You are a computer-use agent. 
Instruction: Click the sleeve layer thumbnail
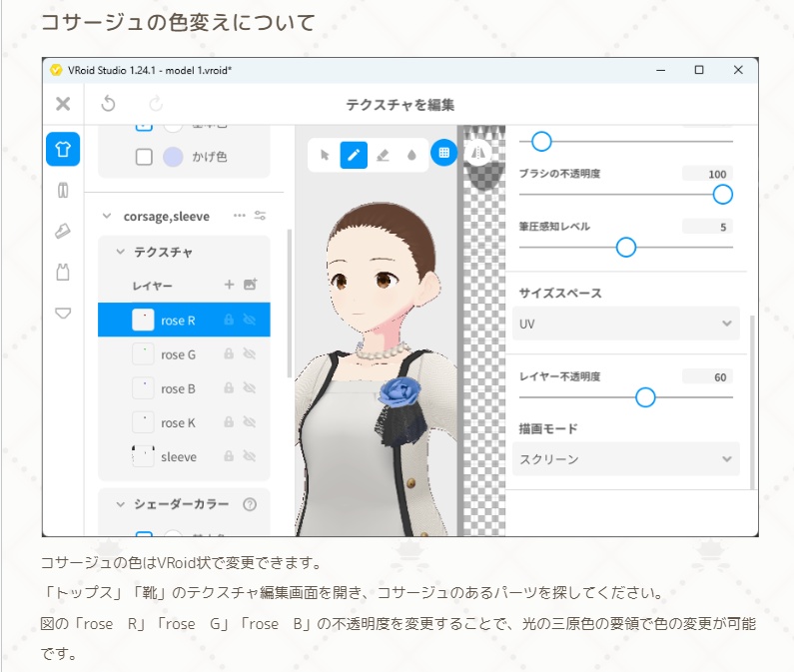pyautogui.click(x=143, y=455)
